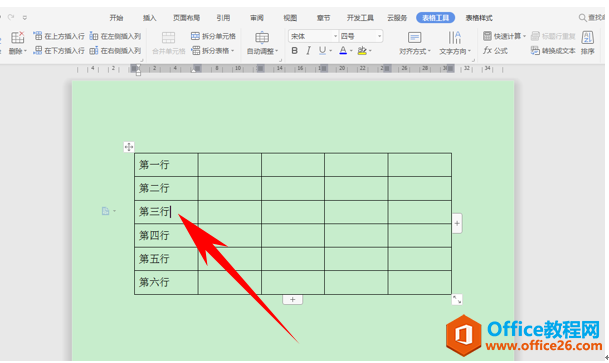Click the 自动调整 auto-fit icon
The width and height of the screenshot is (609, 363).
coord(262,38)
